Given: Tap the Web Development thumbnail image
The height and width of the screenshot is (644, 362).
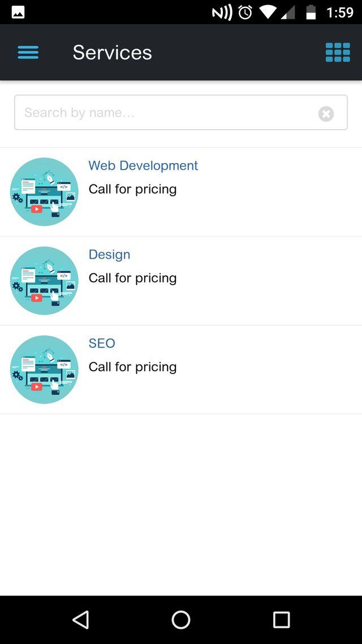Looking at the screenshot, I should [44, 192].
